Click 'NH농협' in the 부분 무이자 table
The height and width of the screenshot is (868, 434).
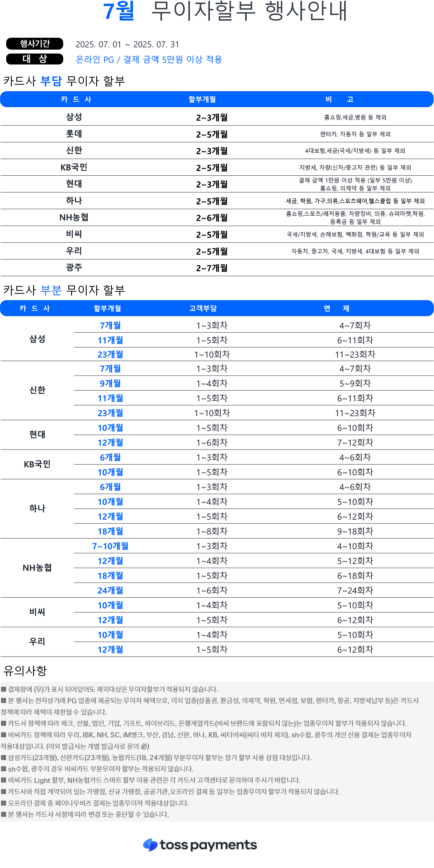tap(37, 568)
